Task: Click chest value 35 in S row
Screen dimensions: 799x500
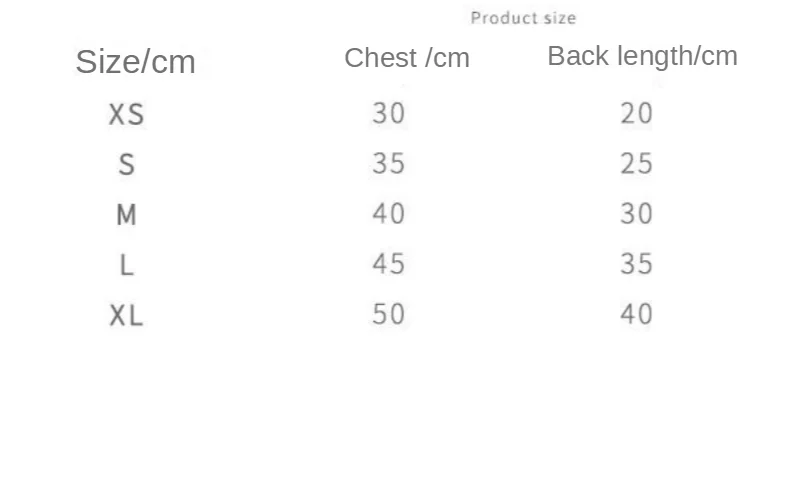Action: click(x=389, y=163)
